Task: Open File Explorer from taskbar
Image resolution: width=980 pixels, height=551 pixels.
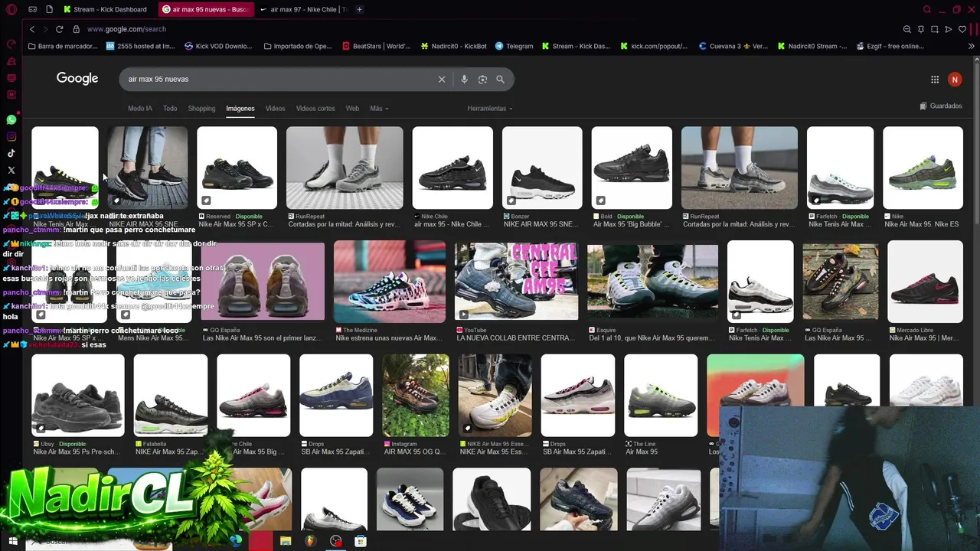Action: tap(286, 541)
